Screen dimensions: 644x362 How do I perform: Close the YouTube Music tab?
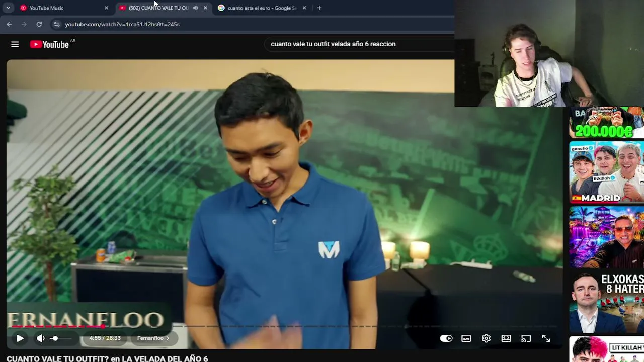pos(106,8)
